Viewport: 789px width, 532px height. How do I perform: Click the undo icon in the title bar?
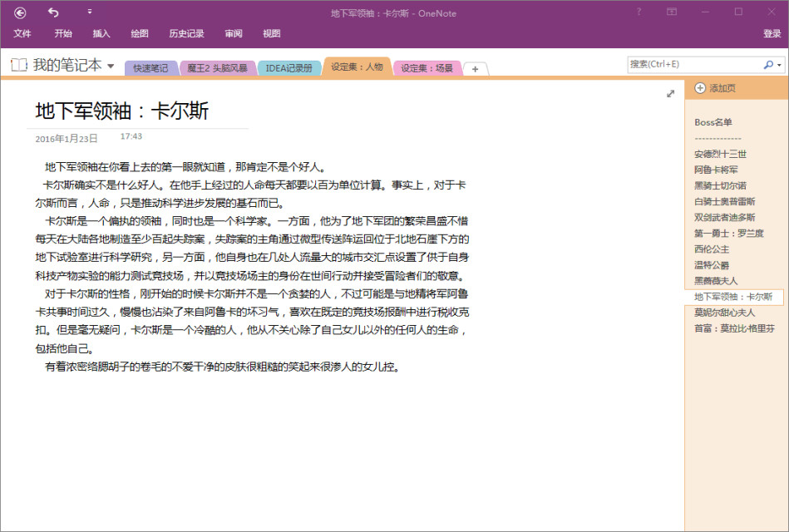(55, 12)
